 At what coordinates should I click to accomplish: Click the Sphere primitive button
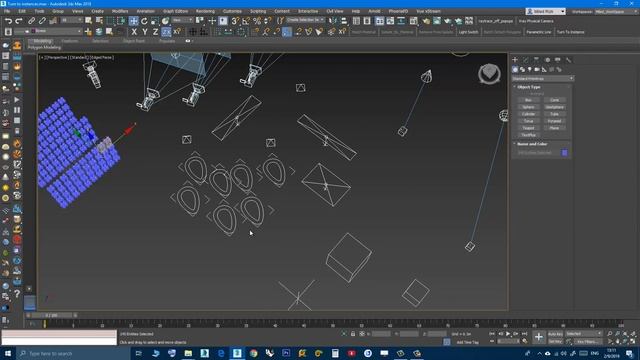pos(528,107)
